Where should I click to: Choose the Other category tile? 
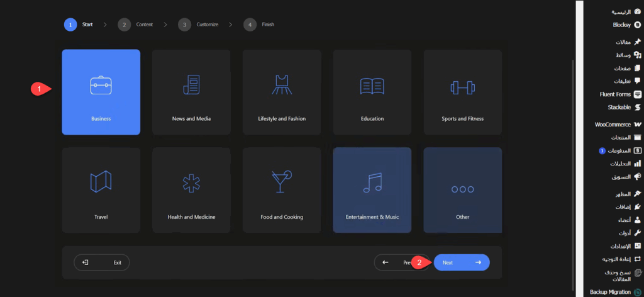[x=462, y=189]
